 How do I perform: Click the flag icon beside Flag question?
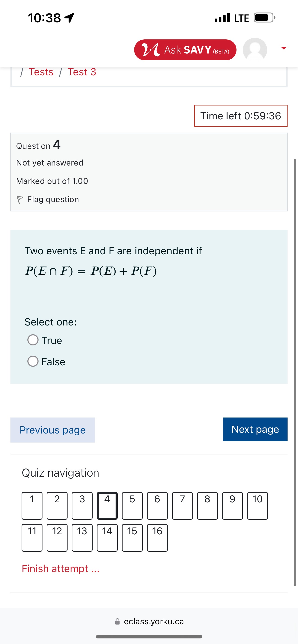(x=20, y=200)
